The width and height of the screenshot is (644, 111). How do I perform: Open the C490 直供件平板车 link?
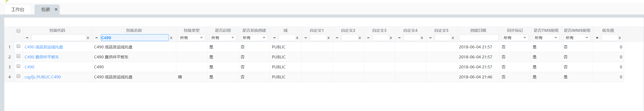pyautogui.click(x=42, y=57)
